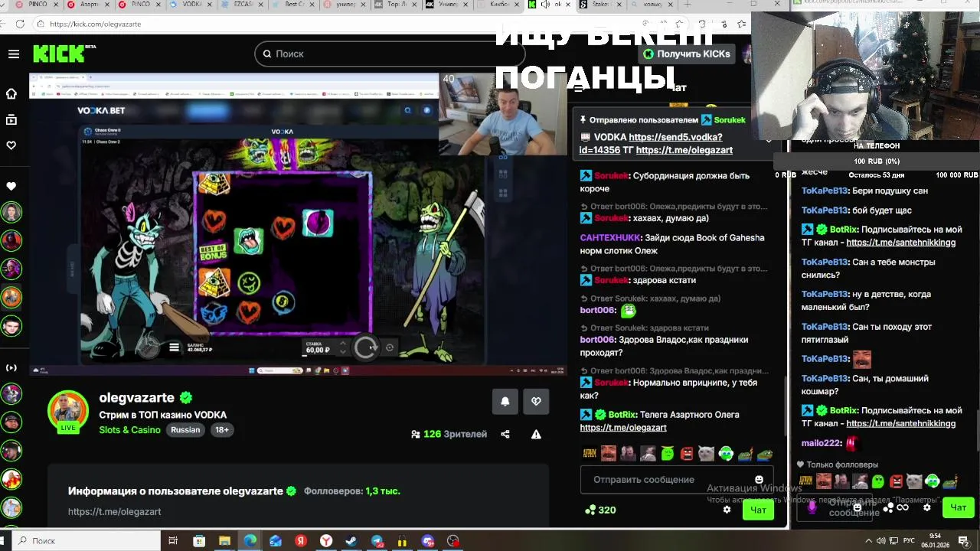The width and height of the screenshot is (980, 551).
Task: Click green Чат button in popout window
Action: point(958,507)
